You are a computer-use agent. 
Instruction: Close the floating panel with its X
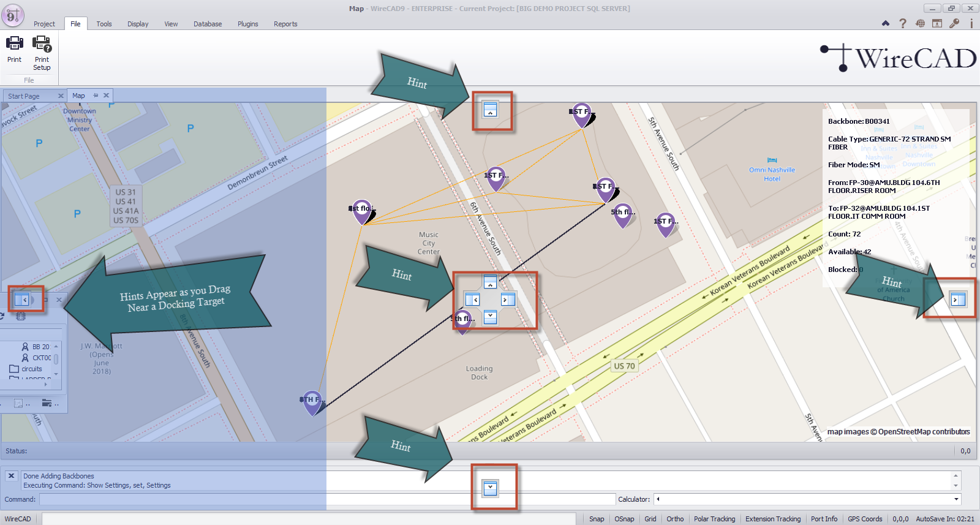pos(59,300)
